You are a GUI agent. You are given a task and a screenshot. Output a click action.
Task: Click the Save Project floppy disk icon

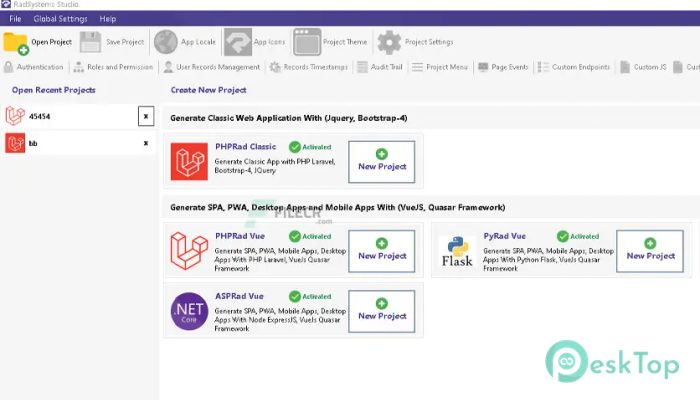91,42
